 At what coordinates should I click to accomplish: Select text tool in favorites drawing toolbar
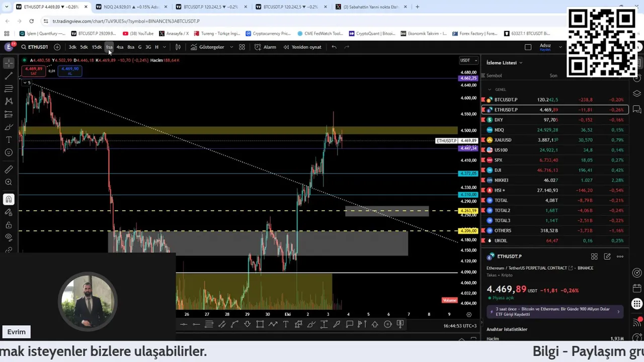(286, 324)
